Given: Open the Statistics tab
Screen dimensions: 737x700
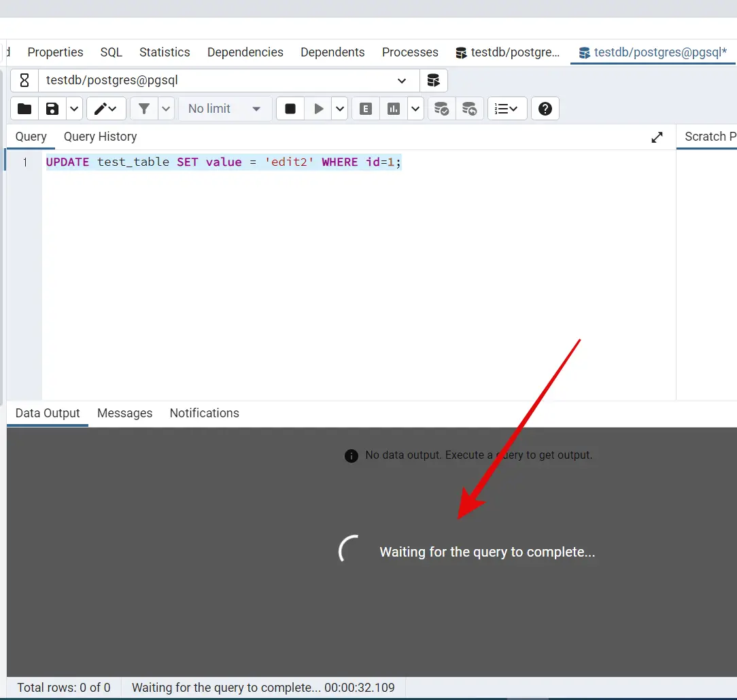Looking at the screenshot, I should [x=165, y=52].
